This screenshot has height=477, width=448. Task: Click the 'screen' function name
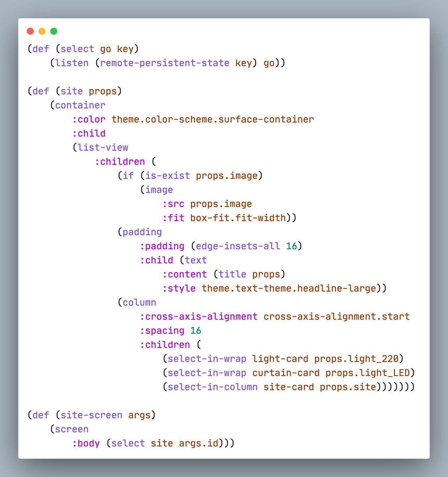(x=72, y=429)
